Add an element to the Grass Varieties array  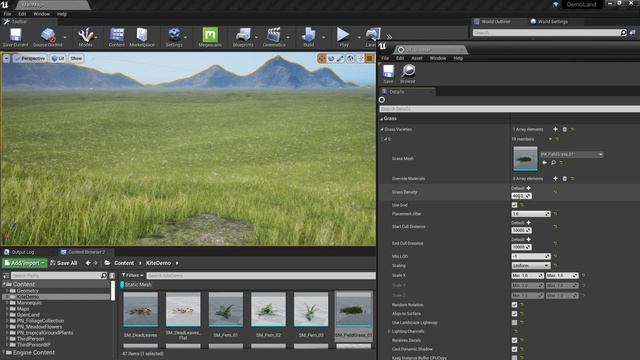[x=555, y=129]
